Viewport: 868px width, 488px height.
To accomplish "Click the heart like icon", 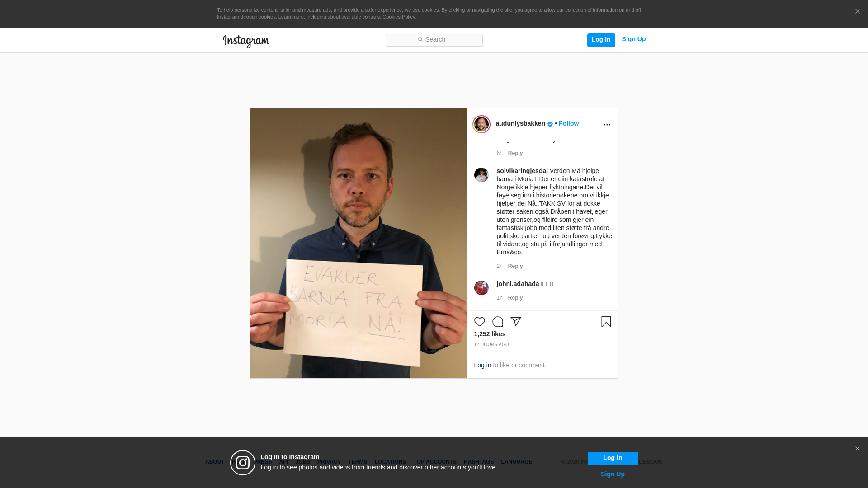I will click(479, 322).
